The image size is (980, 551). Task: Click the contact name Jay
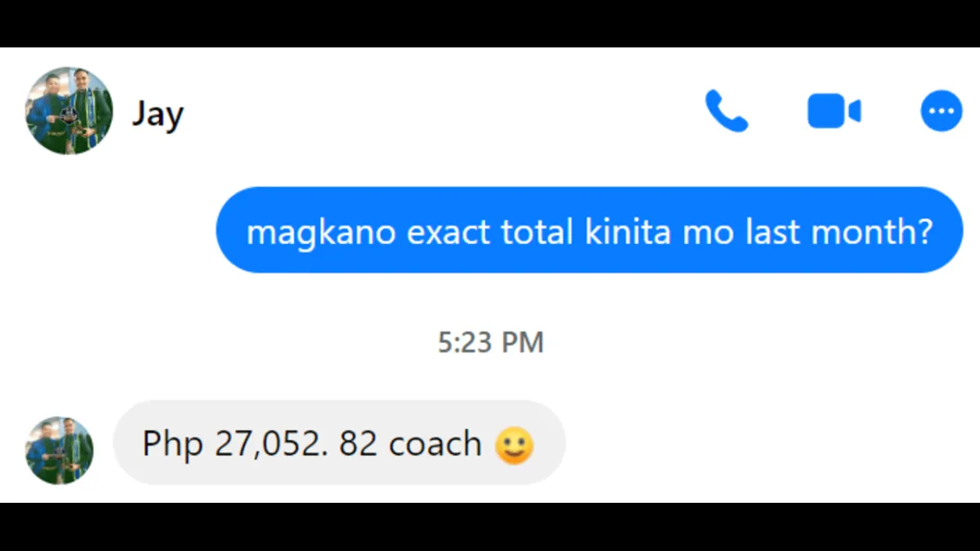(158, 113)
